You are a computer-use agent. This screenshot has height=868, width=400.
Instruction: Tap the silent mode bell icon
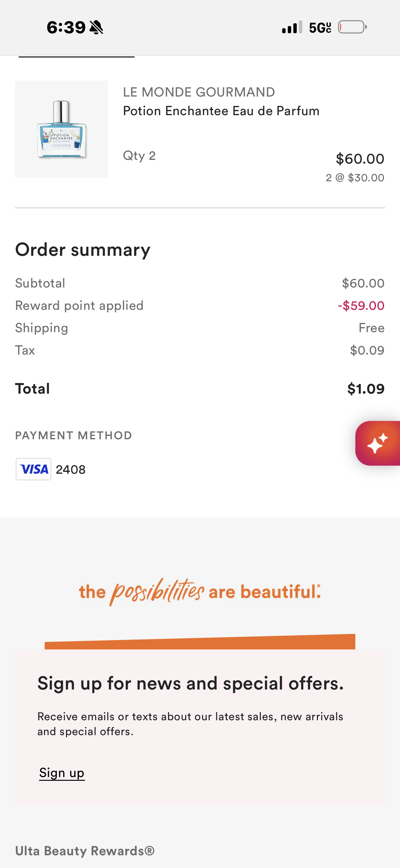96,27
